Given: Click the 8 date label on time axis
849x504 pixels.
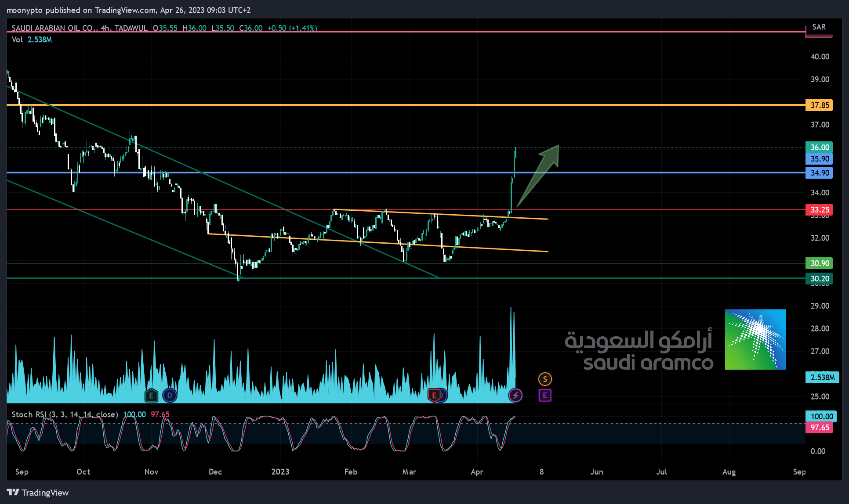Looking at the screenshot, I should [x=542, y=472].
